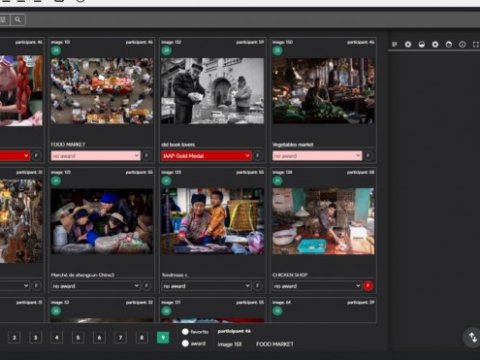Click participant 46 label in bottom info bar
The width and height of the screenshot is (480, 360).
(x=234, y=331)
